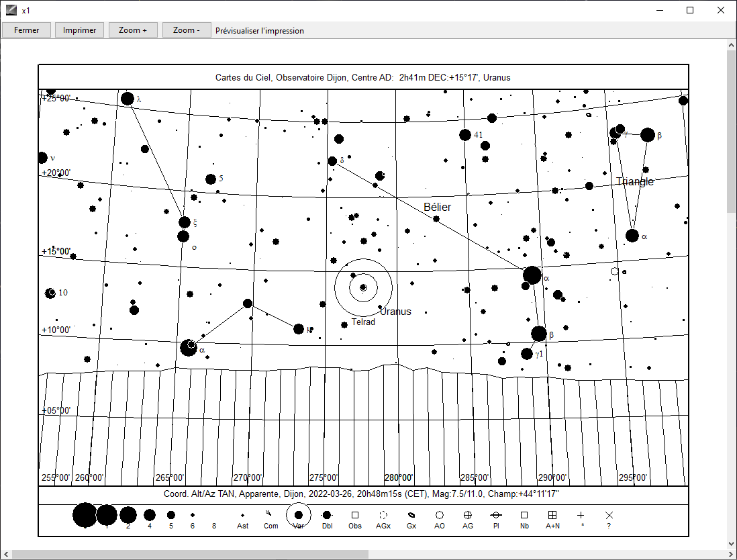This screenshot has width=737, height=560.
Task: Click the comet (Com) legend symbol
Action: coord(270,515)
